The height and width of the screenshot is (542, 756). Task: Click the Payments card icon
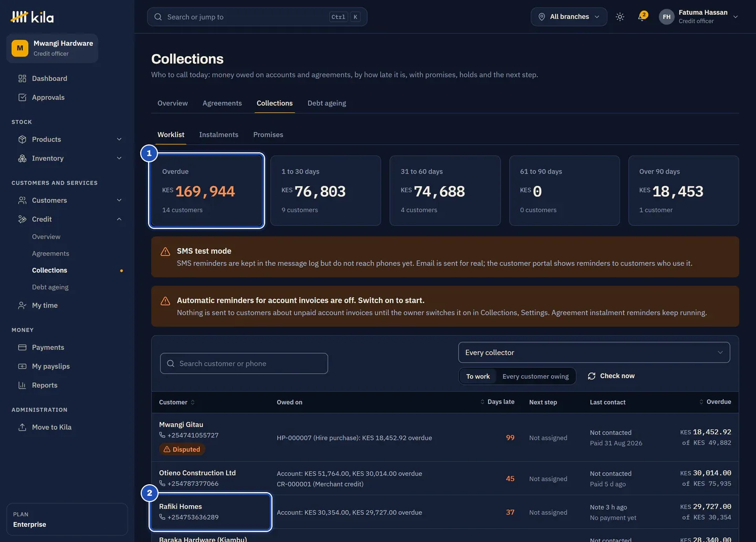(x=22, y=347)
